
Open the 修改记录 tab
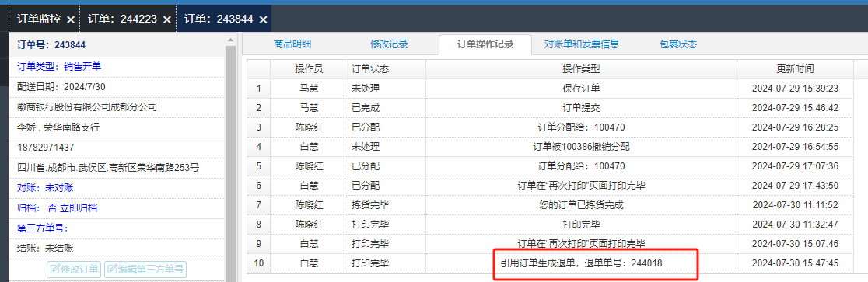(389, 45)
